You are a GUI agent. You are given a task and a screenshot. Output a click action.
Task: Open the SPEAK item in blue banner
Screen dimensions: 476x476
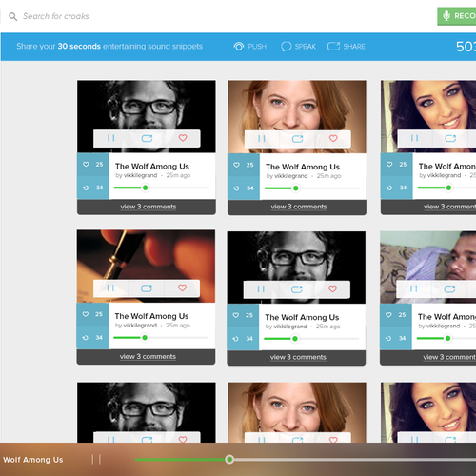click(298, 47)
